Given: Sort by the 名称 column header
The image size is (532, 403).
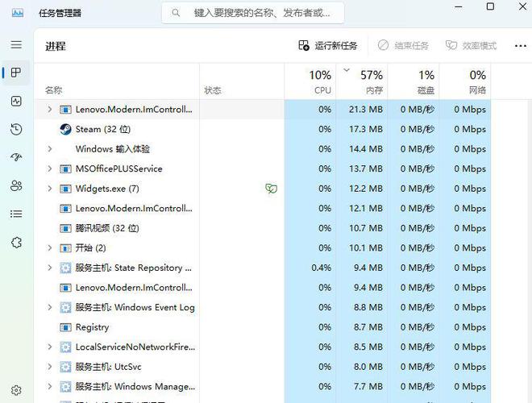Looking at the screenshot, I should (x=117, y=81).
